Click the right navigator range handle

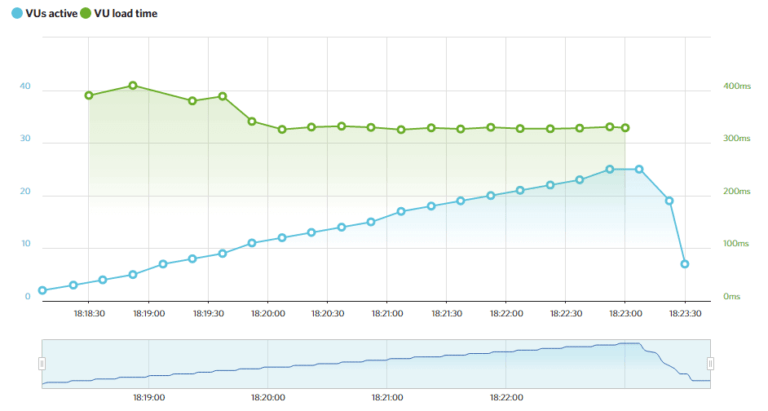(710, 363)
